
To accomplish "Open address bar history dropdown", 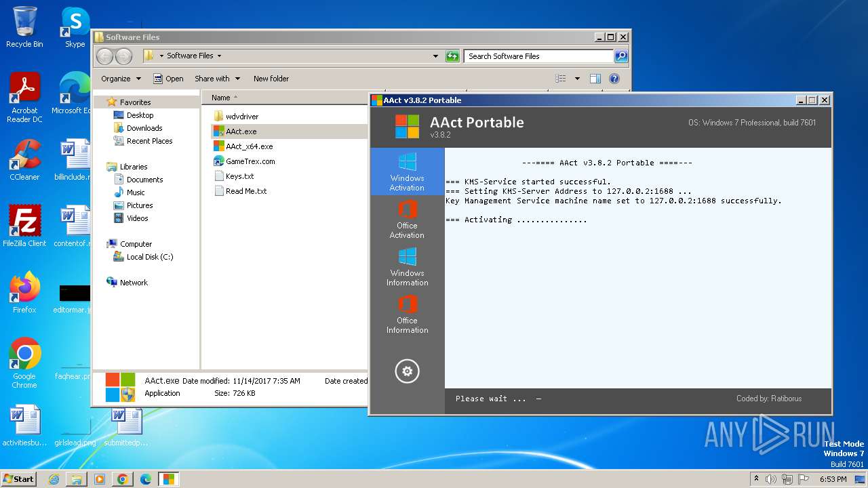I will click(435, 56).
